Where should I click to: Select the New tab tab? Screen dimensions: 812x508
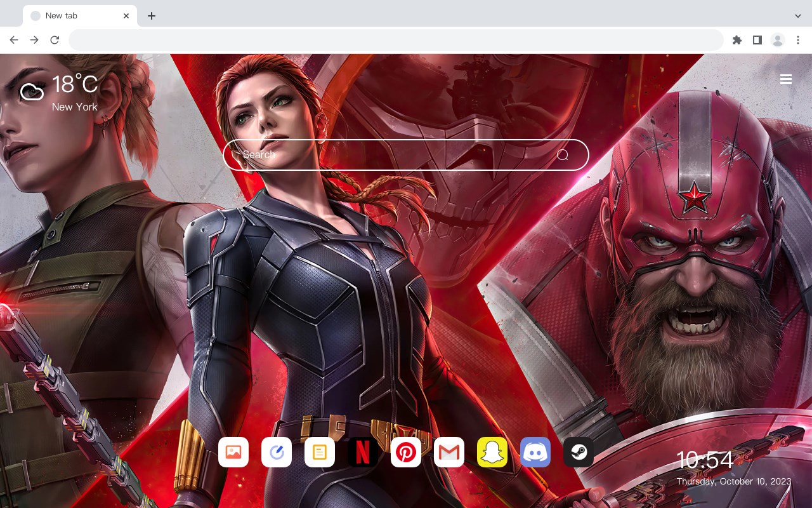80,16
